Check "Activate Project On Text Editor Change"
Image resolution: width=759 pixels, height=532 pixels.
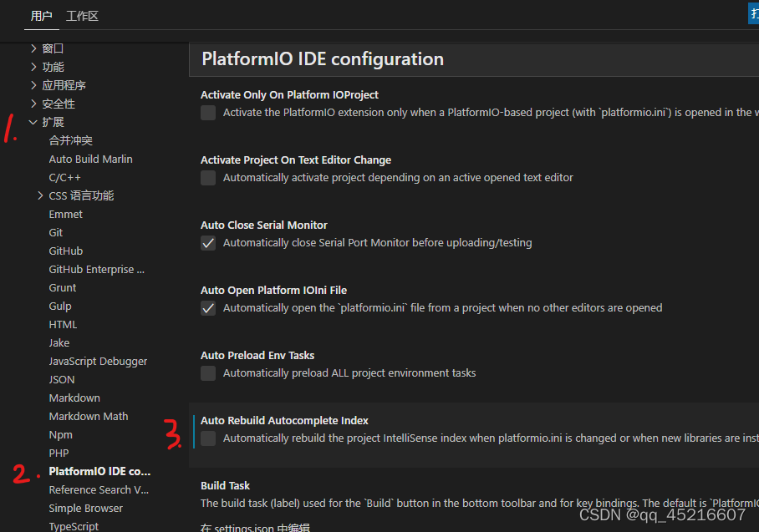coord(207,178)
